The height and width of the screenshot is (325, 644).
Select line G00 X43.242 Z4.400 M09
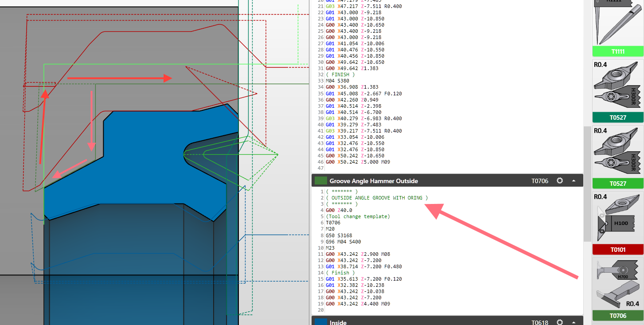tap(359, 304)
